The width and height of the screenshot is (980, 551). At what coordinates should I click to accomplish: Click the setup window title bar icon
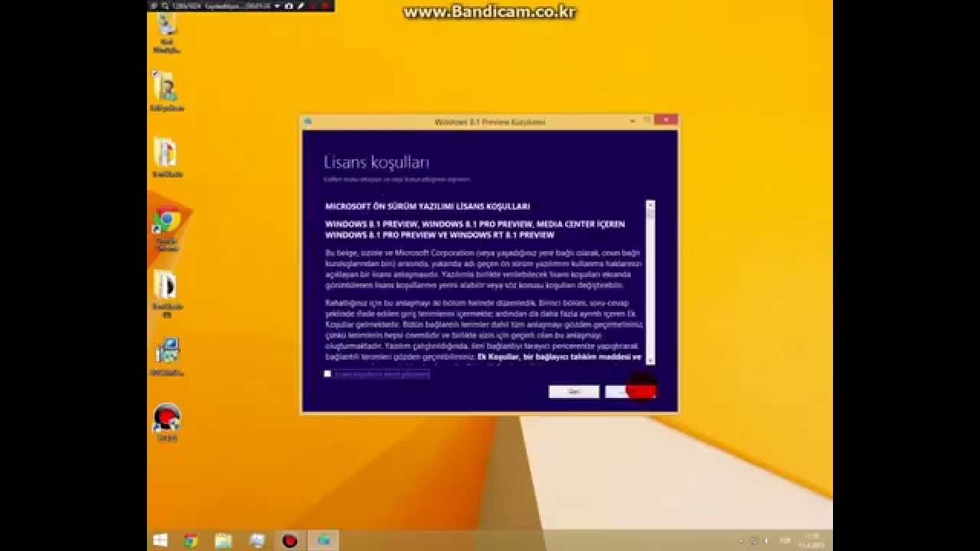pos(308,121)
